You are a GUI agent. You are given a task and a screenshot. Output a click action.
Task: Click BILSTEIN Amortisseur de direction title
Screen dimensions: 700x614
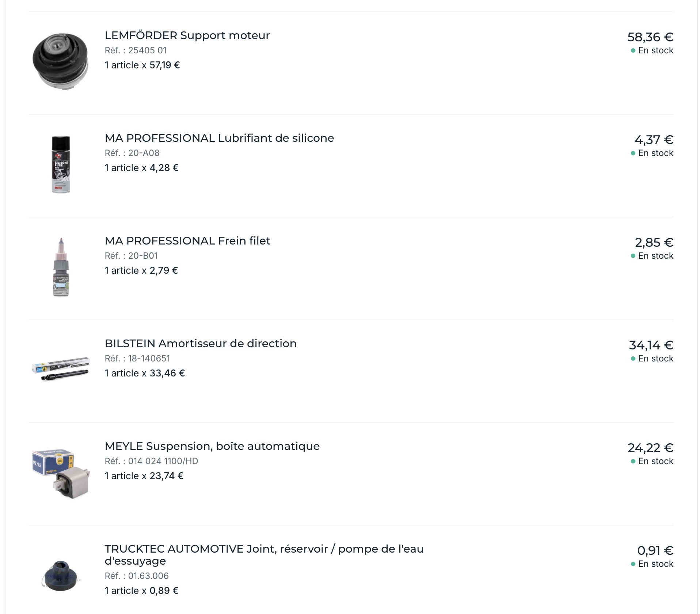coord(201,344)
